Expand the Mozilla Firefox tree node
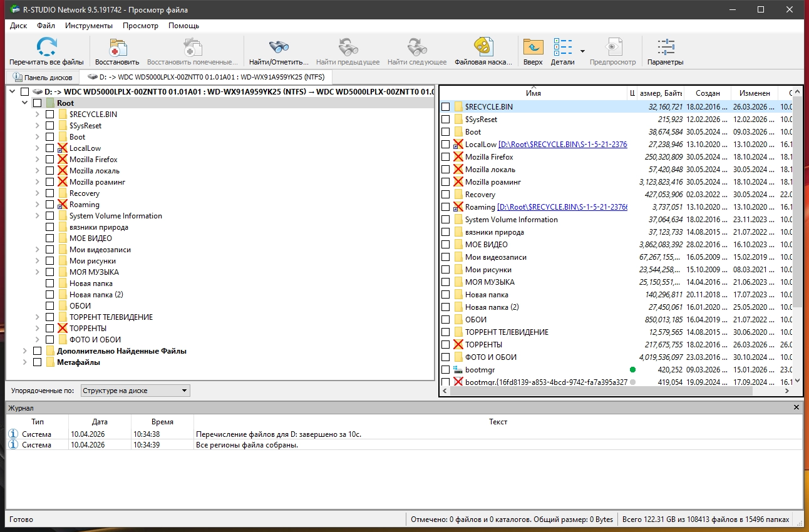This screenshot has width=809, height=532. tap(38, 160)
